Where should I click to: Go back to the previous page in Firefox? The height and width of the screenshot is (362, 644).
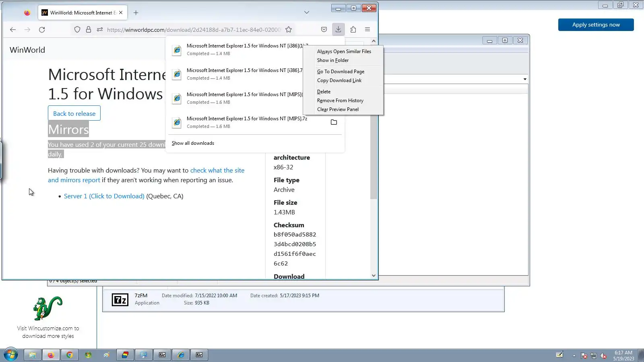pos(13,29)
